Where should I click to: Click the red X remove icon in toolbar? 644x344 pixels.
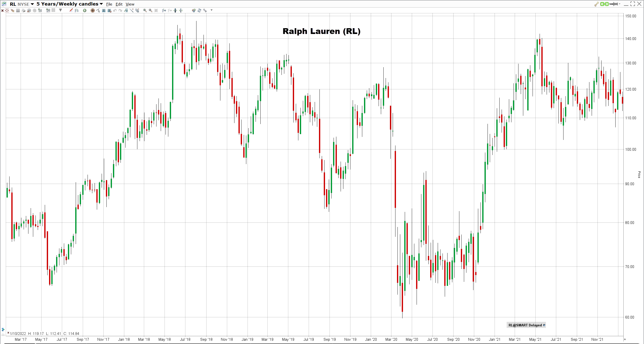click(2, 11)
